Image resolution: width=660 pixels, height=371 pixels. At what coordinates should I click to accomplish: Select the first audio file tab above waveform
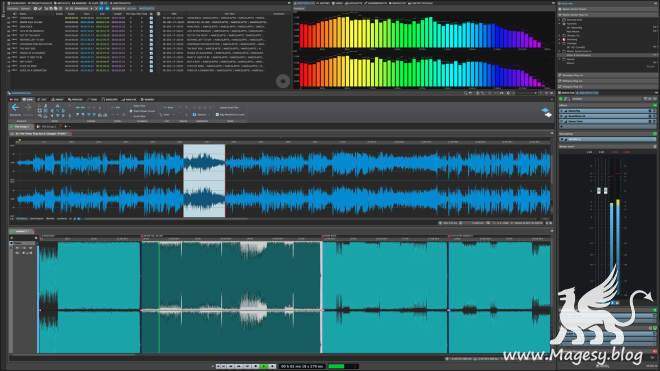tap(21, 126)
